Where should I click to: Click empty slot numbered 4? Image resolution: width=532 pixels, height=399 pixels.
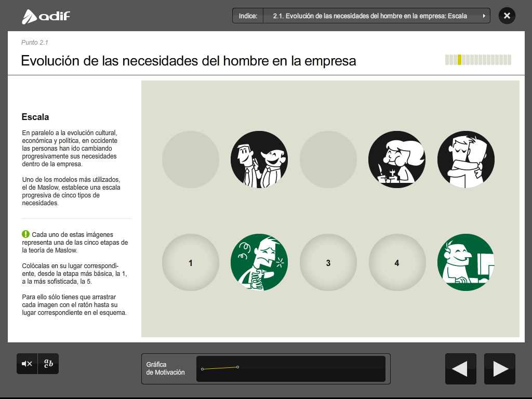[397, 263]
